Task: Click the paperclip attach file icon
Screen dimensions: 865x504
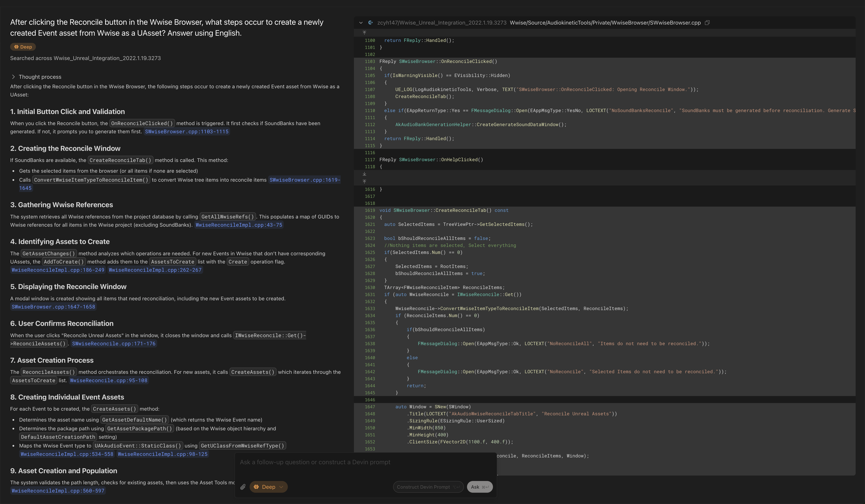Action: [x=243, y=487]
